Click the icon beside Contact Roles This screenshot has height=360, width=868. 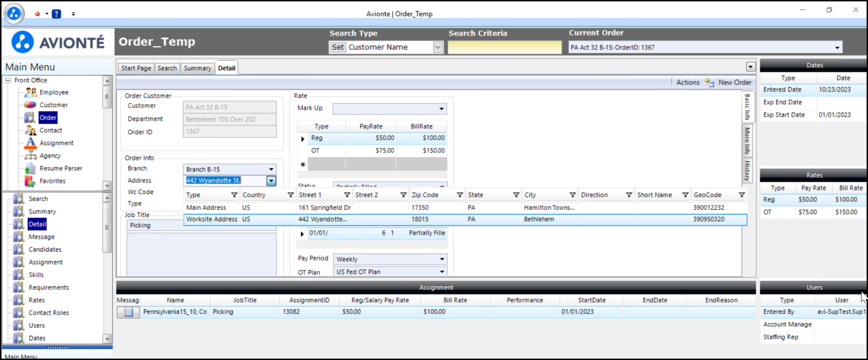coord(19,313)
